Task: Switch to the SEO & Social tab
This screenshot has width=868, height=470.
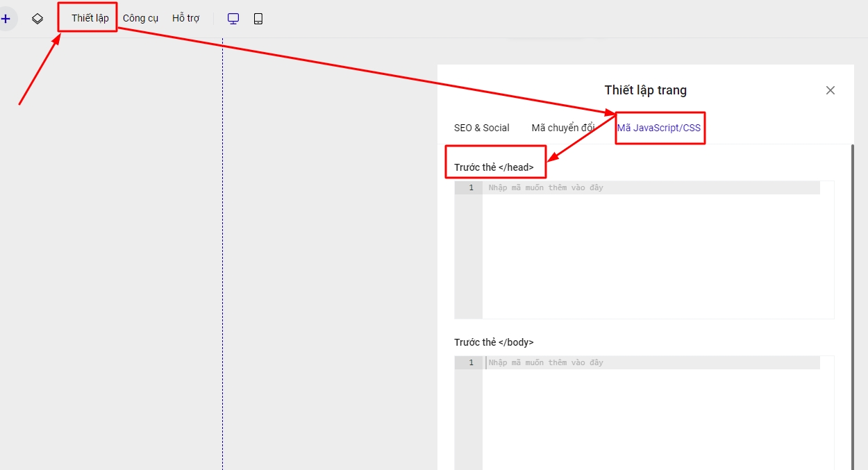Action: (481, 128)
